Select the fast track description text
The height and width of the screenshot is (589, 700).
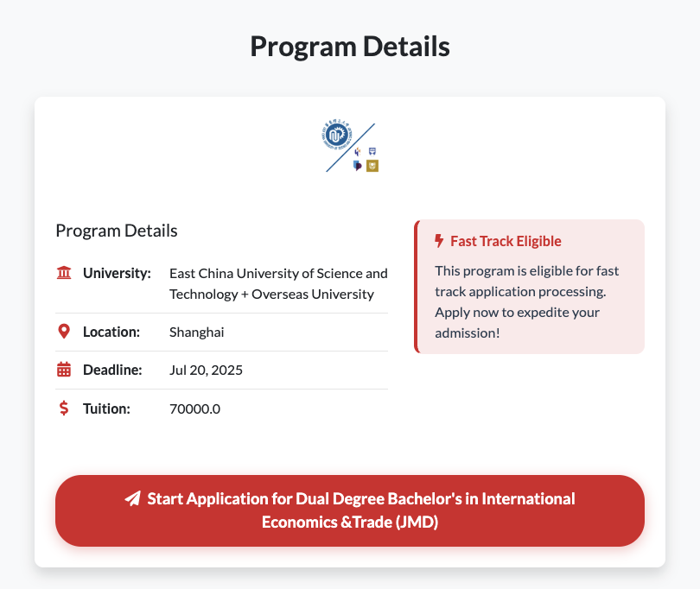527,301
